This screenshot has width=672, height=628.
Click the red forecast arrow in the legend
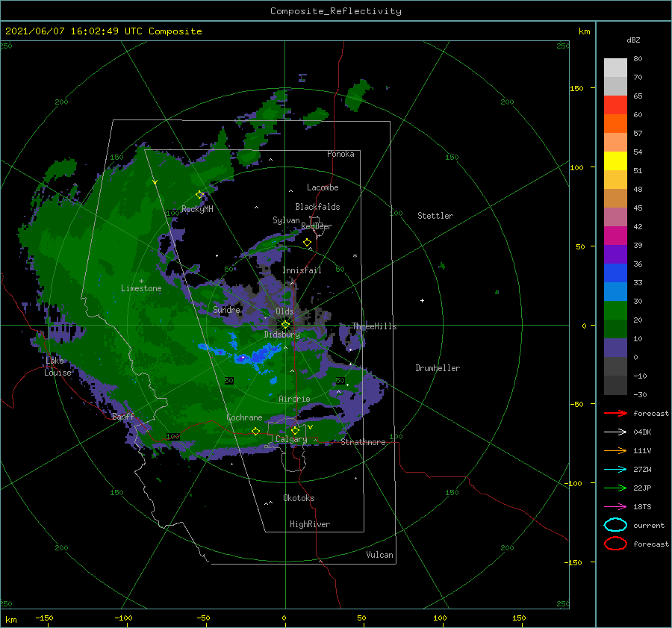[x=615, y=413]
